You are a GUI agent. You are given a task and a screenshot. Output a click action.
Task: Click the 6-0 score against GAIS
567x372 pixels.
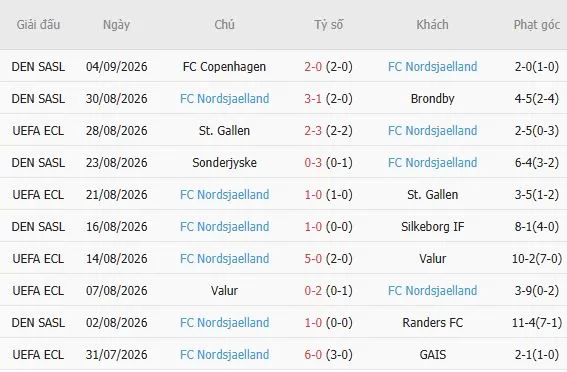click(313, 355)
